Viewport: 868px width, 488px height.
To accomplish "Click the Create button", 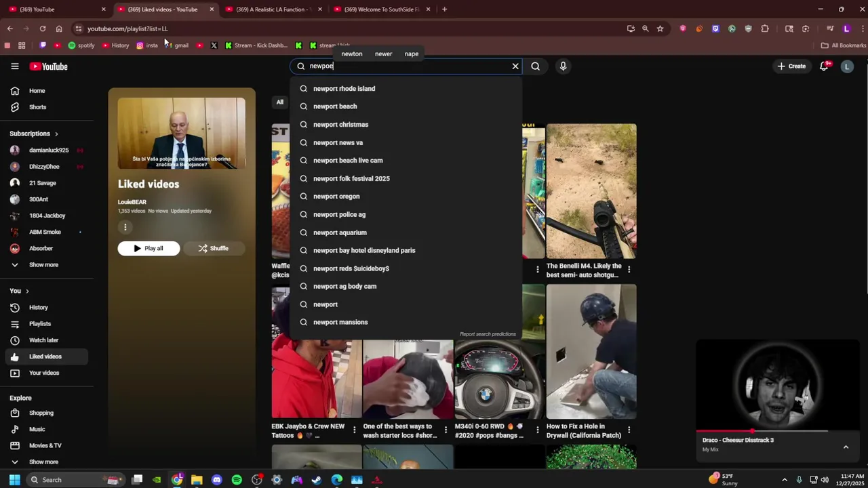I will pyautogui.click(x=792, y=66).
